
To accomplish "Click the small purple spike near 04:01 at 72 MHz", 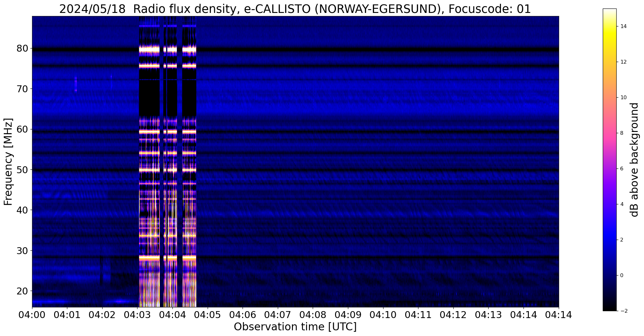I will 76,83.
